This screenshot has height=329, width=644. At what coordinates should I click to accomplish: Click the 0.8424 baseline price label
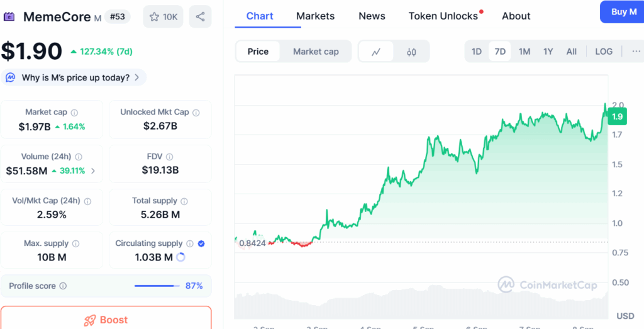252,243
